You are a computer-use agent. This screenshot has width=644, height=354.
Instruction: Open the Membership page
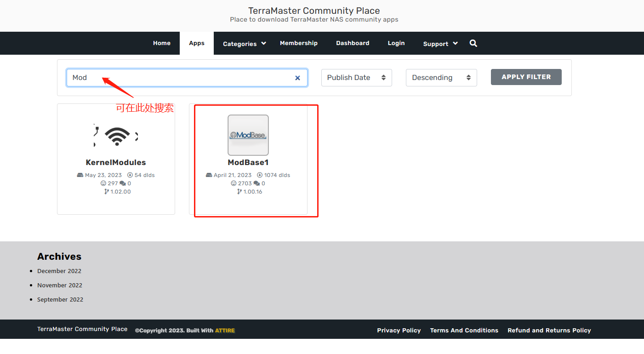point(299,43)
